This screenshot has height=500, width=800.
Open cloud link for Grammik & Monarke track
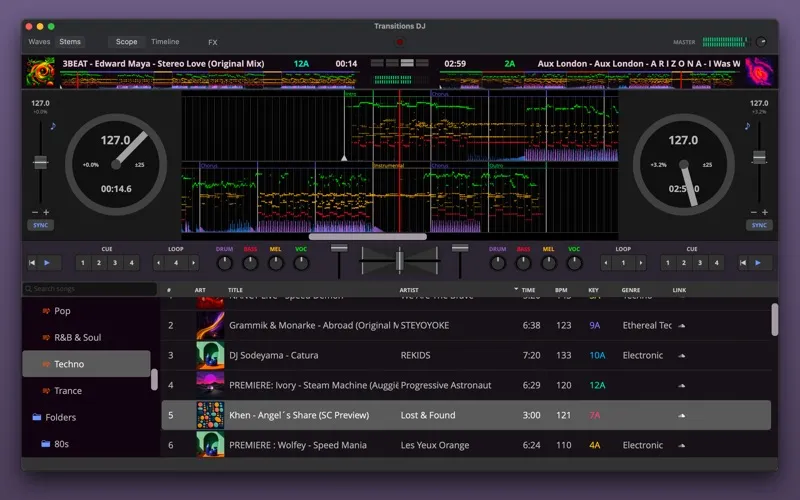(x=682, y=326)
